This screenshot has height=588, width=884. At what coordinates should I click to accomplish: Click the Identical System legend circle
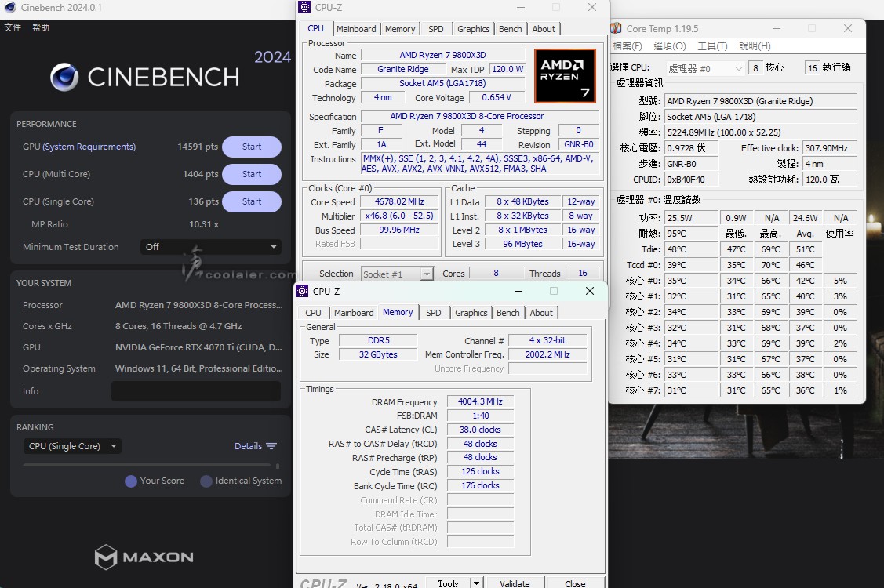(x=206, y=481)
